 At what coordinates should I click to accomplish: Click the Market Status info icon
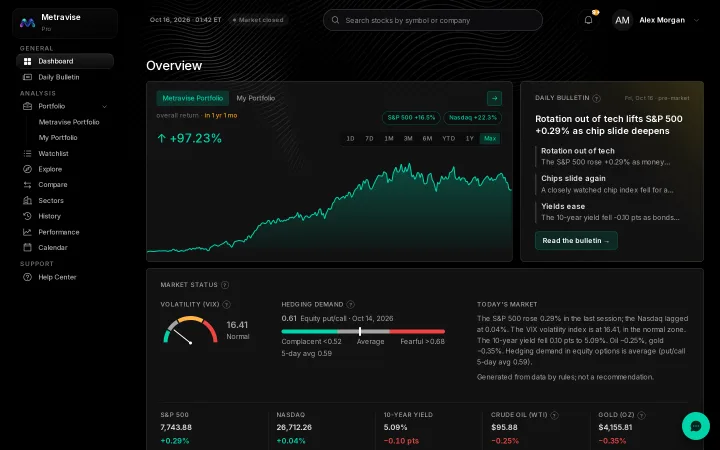tap(225, 285)
